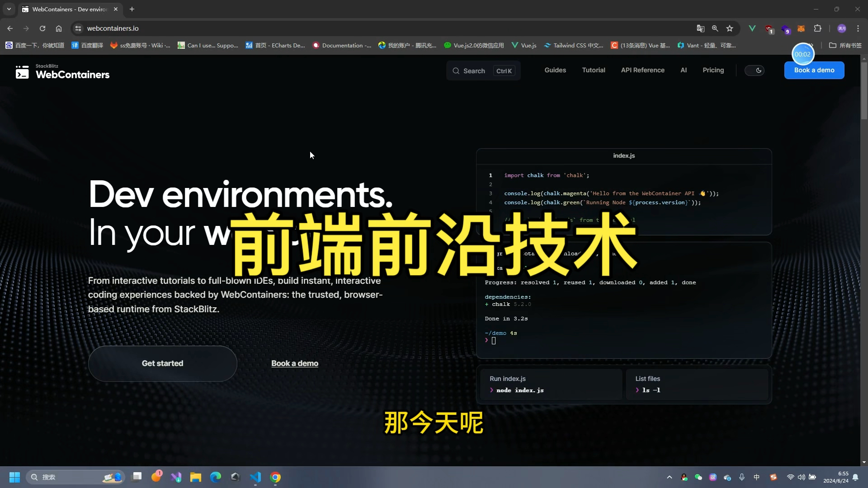Follow the Book a demo link
Screen dimensions: 868x488
(294, 363)
